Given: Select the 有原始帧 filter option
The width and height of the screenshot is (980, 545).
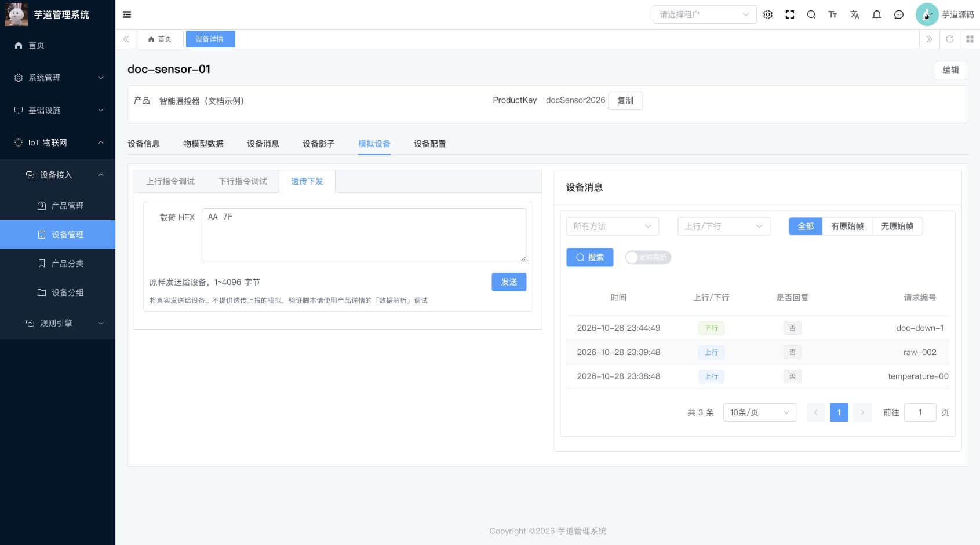Looking at the screenshot, I should click(847, 226).
